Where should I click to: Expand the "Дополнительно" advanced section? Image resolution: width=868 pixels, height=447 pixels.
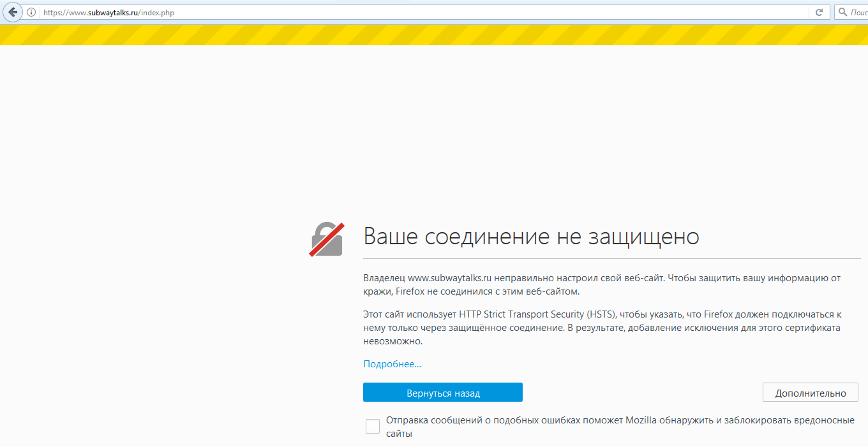coord(810,393)
